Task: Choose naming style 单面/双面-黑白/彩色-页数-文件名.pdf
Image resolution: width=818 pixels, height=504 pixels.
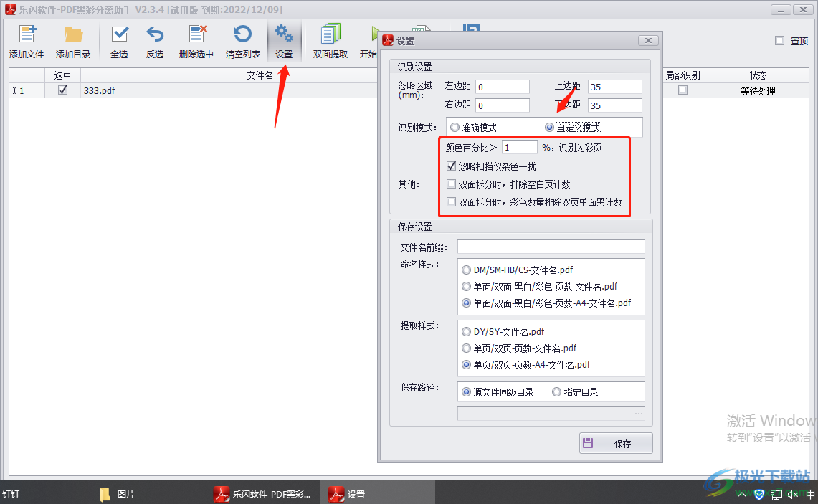Action: click(x=467, y=287)
